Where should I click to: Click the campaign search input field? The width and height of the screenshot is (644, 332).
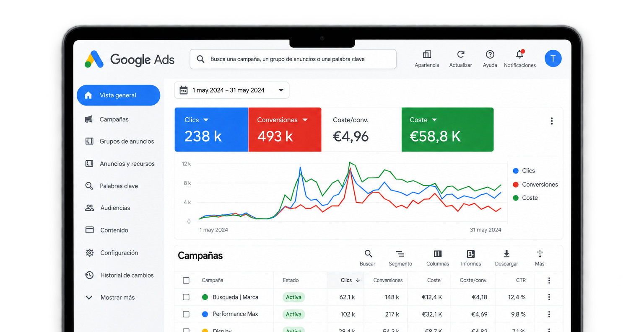[x=293, y=59]
